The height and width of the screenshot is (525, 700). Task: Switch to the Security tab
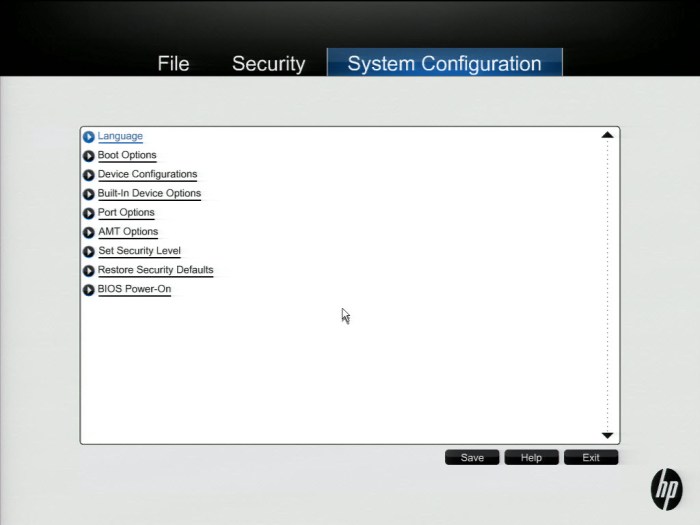[268, 63]
